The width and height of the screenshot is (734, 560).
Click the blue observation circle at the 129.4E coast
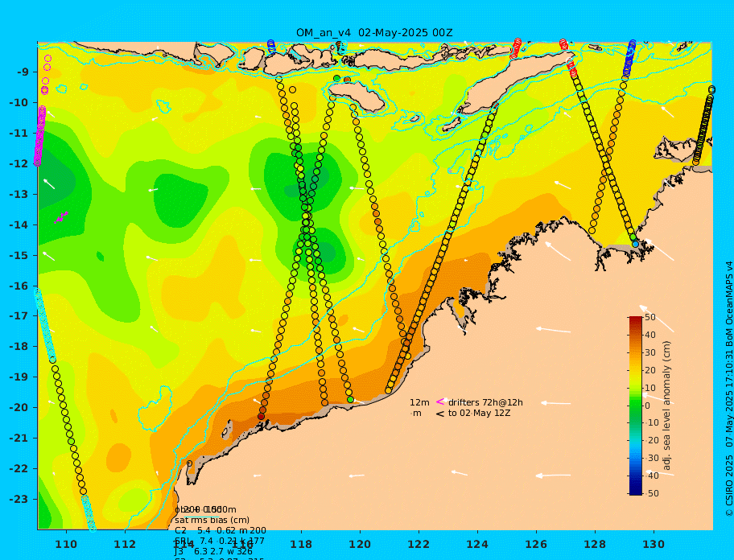pyautogui.click(x=635, y=244)
